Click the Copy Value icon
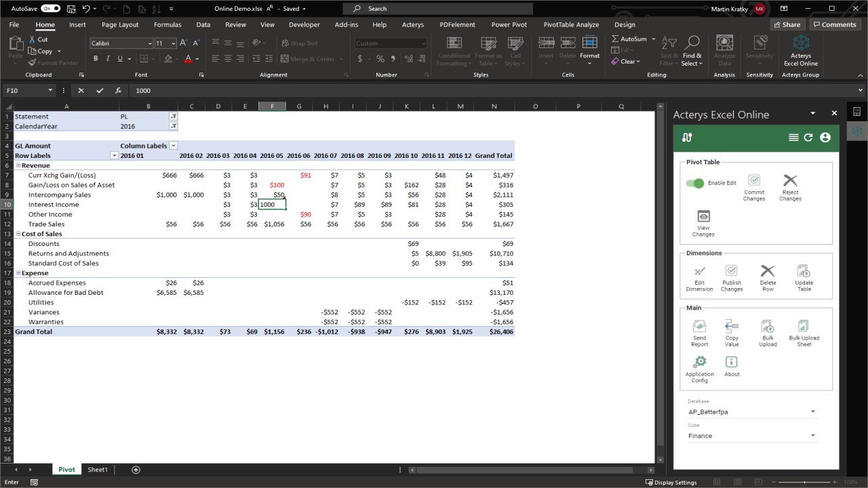Screen dimensions: 868x488 coord(732,326)
